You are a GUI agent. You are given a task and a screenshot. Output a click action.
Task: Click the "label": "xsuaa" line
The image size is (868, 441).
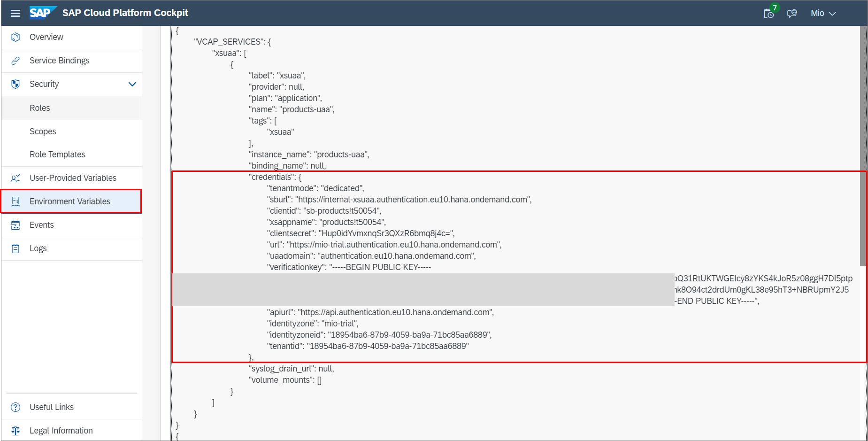277,76
